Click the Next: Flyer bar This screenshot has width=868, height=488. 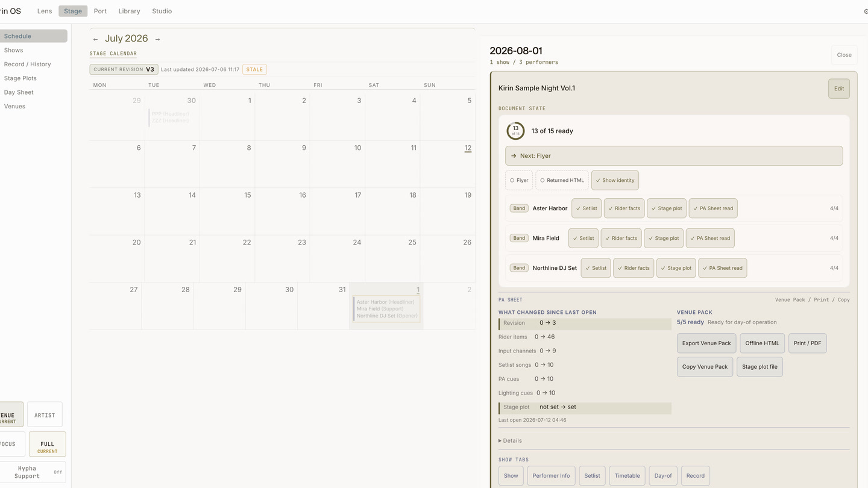click(674, 155)
